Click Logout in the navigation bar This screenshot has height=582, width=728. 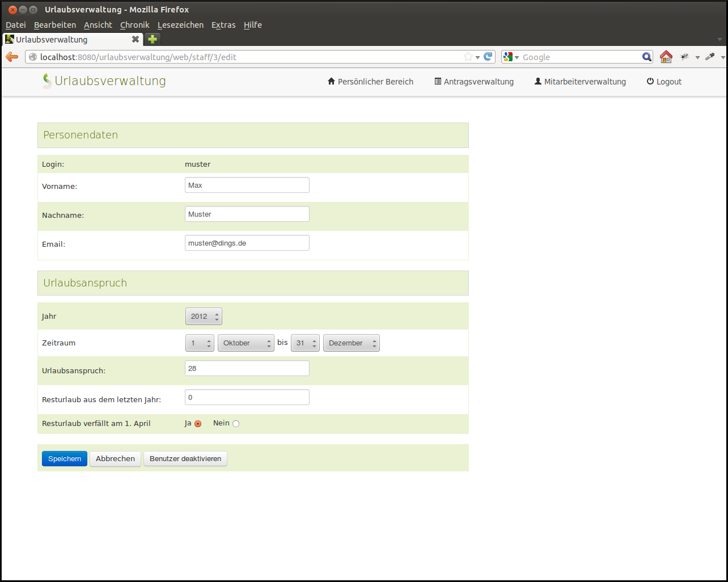(x=664, y=82)
